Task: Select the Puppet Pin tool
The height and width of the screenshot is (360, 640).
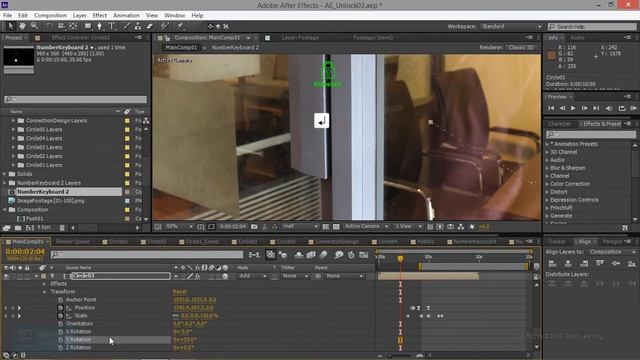Action: click(x=180, y=26)
